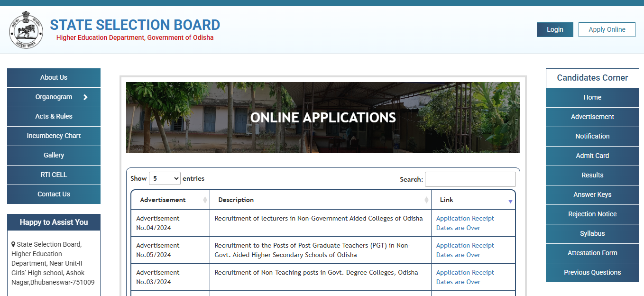Open the Results page

(x=592, y=175)
